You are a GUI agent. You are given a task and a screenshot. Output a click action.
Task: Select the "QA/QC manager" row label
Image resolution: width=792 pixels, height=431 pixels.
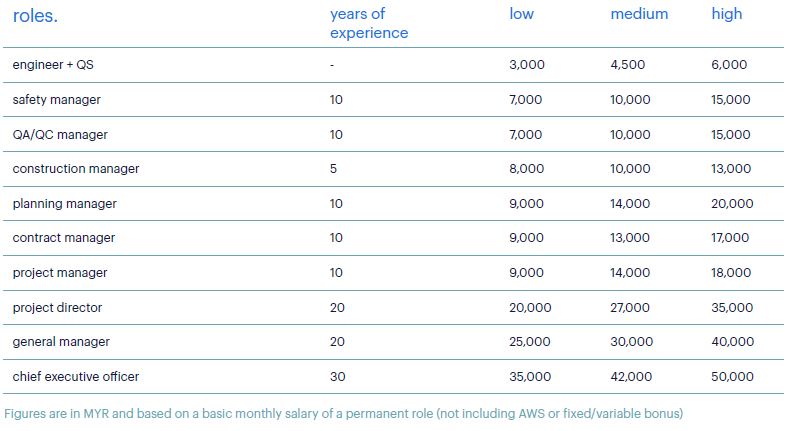pyautogui.click(x=59, y=134)
